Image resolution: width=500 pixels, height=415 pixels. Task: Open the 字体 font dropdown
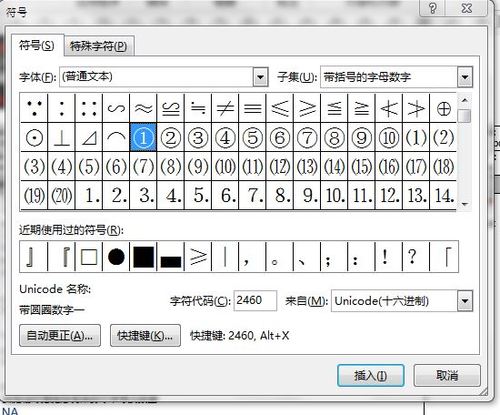pyautogui.click(x=260, y=77)
